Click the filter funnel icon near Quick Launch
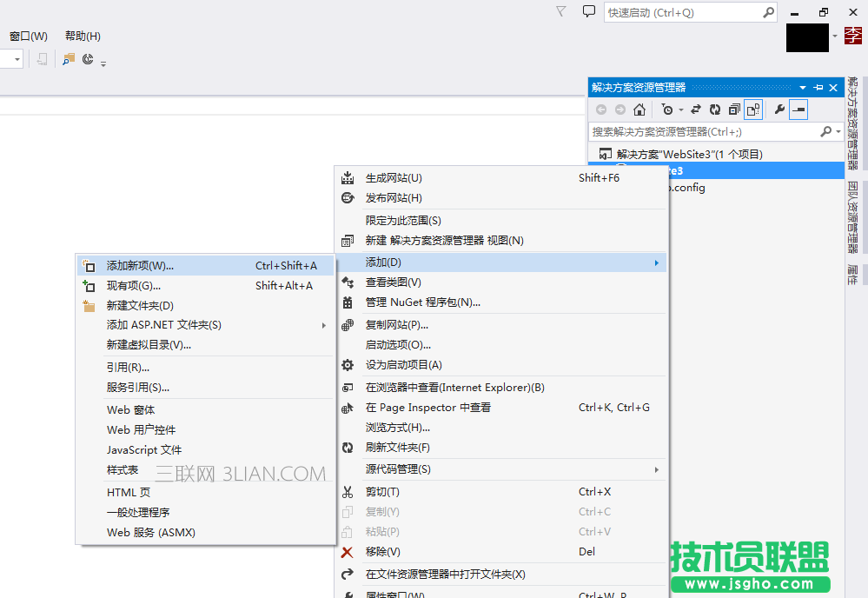This screenshot has width=868, height=598. 560,11
